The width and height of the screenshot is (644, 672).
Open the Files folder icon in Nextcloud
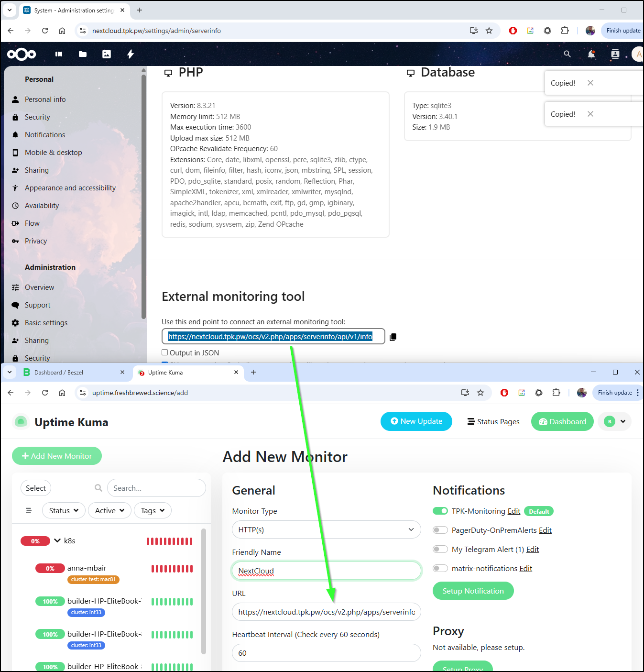pos(83,55)
